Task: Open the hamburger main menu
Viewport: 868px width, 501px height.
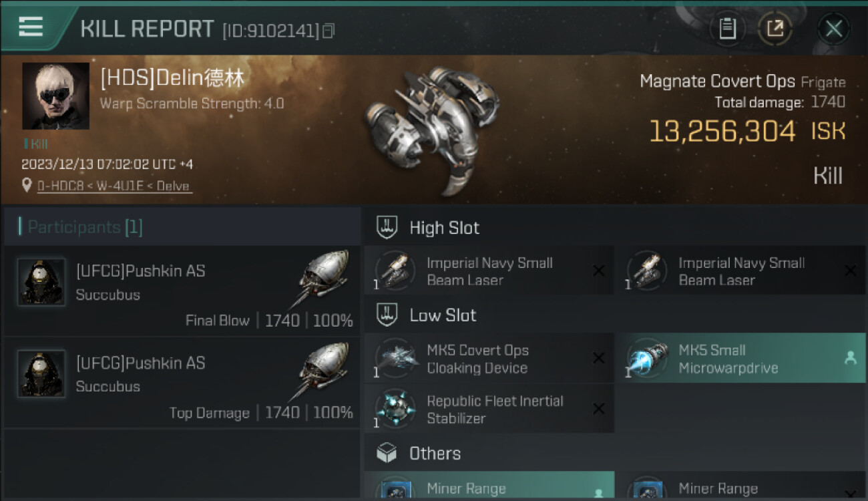Action: pos(31,27)
